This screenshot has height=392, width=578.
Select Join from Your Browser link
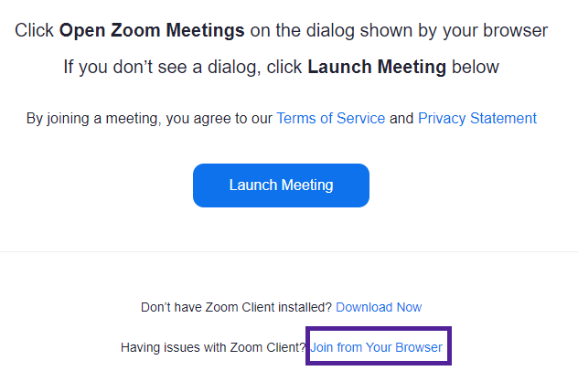[377, 348]
